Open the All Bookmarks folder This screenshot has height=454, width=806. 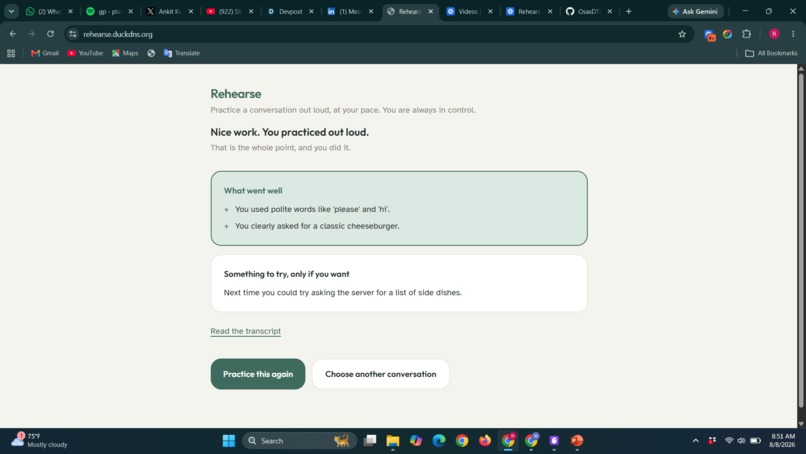pos(771,53)
